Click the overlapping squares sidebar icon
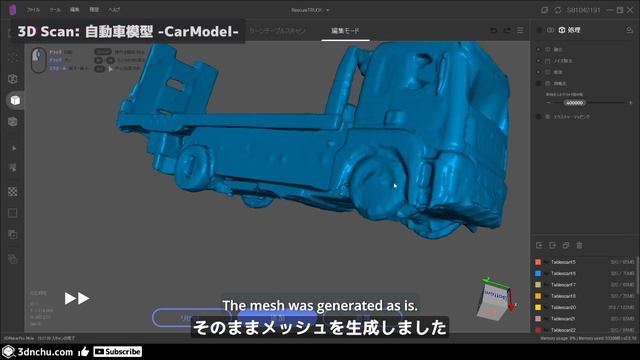 pos(13,235)
